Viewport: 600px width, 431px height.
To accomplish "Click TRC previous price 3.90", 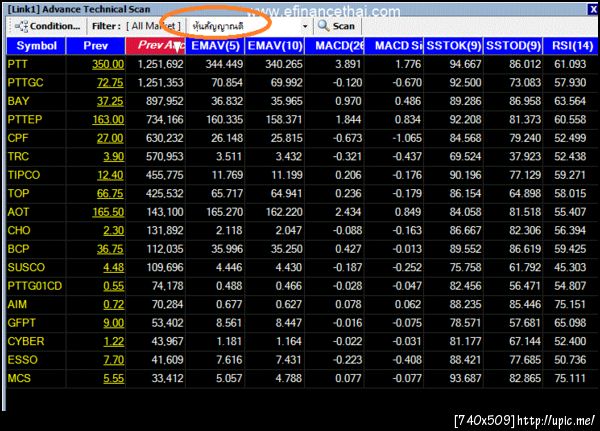I will coord(114,157).
